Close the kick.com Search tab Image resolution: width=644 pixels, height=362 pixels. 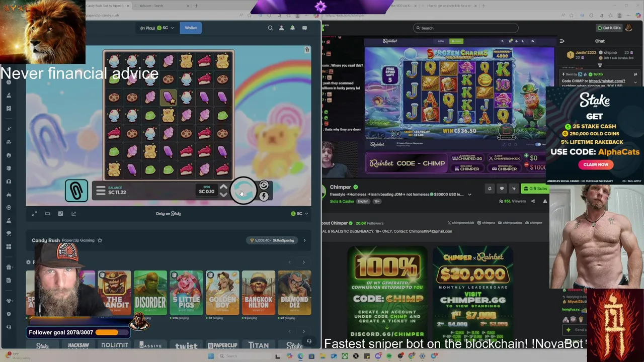[188, 6]
